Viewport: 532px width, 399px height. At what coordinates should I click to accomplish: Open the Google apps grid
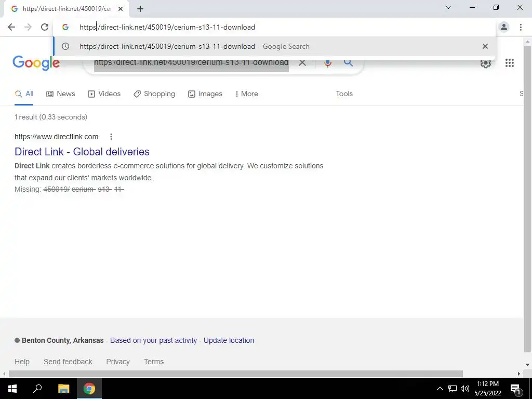click(509, 63)
